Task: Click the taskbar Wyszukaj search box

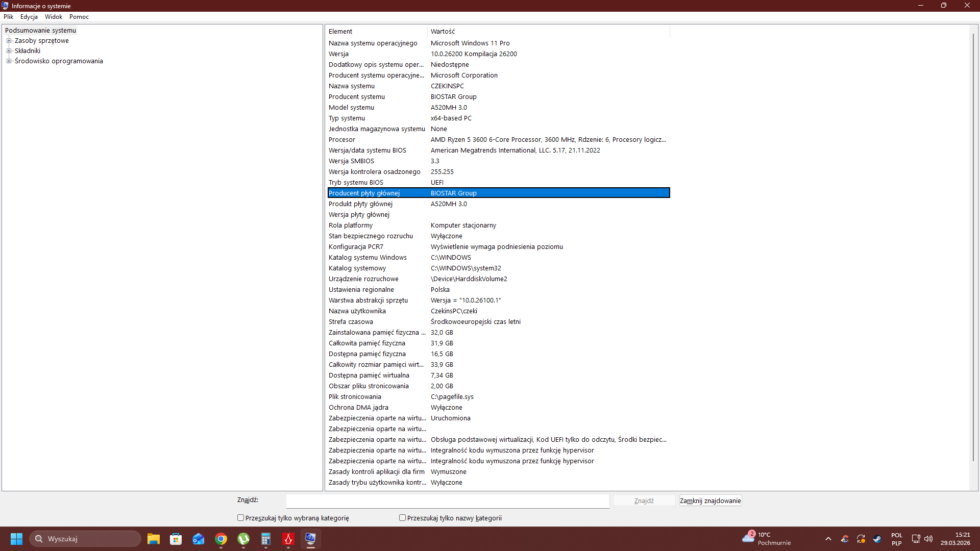Action: [x=85, y=539]
